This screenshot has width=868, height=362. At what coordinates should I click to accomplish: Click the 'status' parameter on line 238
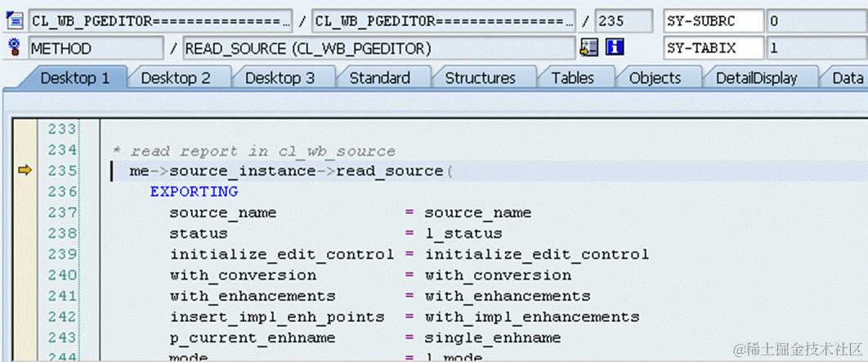[199, 234]
